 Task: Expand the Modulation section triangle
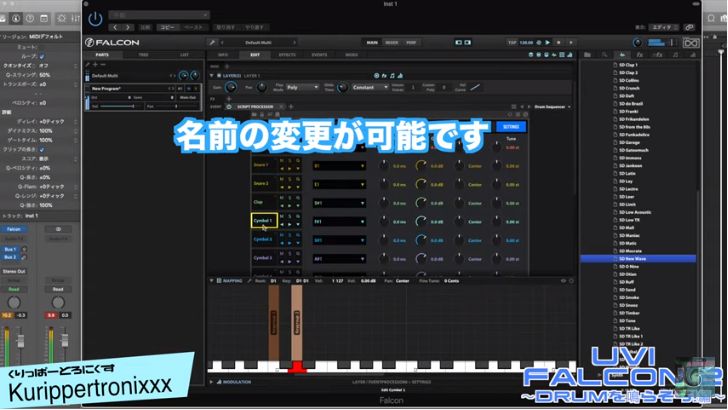coord(212,382)
